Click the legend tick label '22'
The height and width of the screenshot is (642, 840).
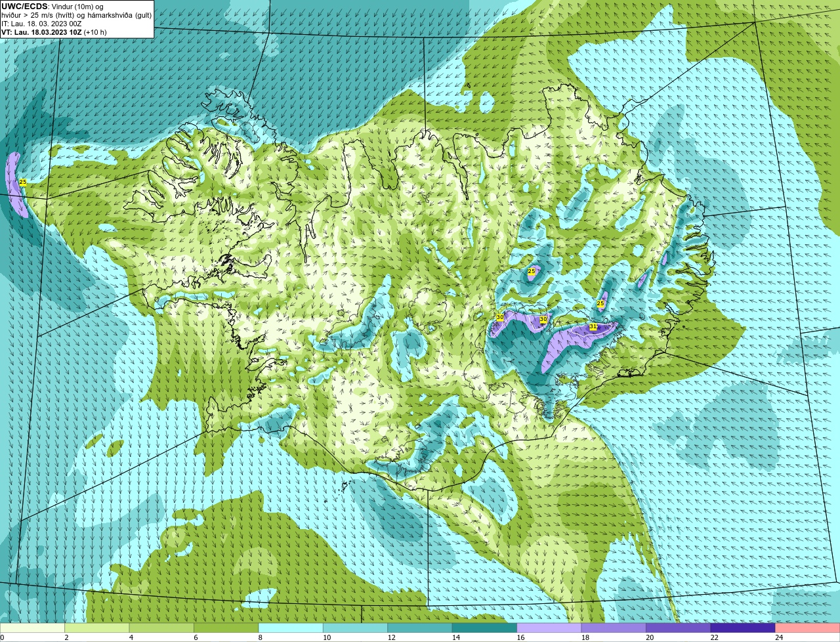[x=714, y=637]
